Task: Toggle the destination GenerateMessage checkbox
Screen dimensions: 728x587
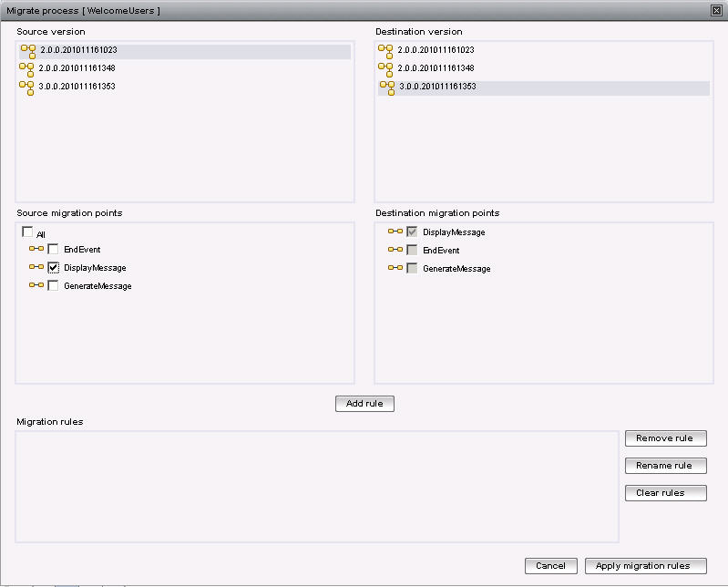Action: pos(412,268)
